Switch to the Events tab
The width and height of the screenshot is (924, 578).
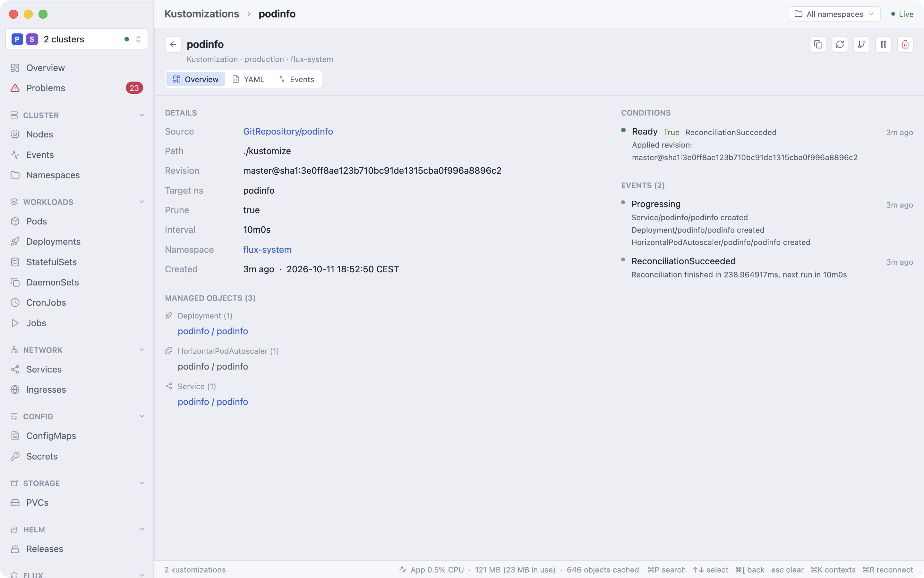296,79
